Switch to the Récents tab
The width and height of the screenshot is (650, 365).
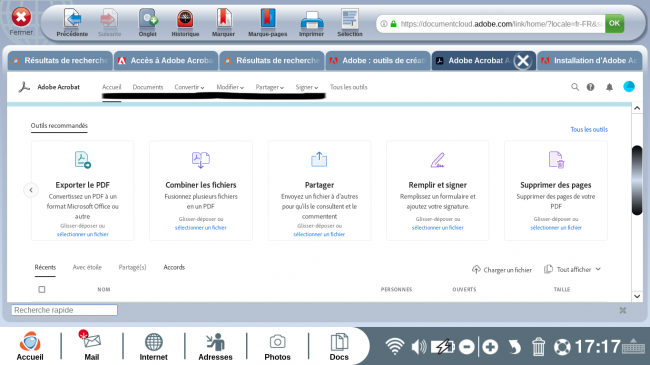(45, 268)
